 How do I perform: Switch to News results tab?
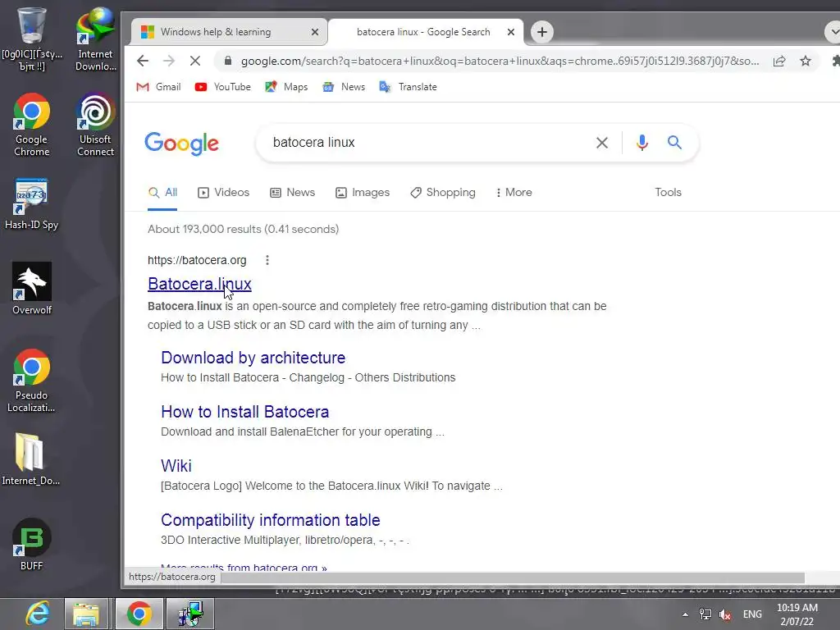293,192
